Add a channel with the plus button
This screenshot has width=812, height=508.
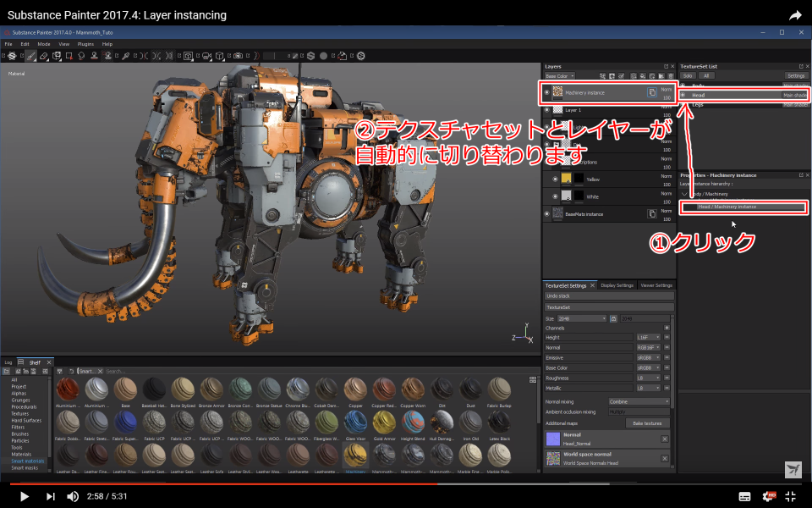[x=667, y=328]
